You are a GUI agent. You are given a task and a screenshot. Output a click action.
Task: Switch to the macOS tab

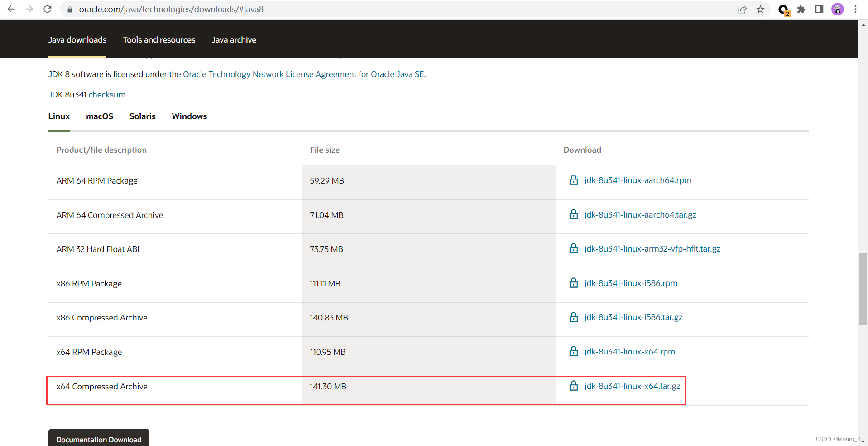coord(100,116)
